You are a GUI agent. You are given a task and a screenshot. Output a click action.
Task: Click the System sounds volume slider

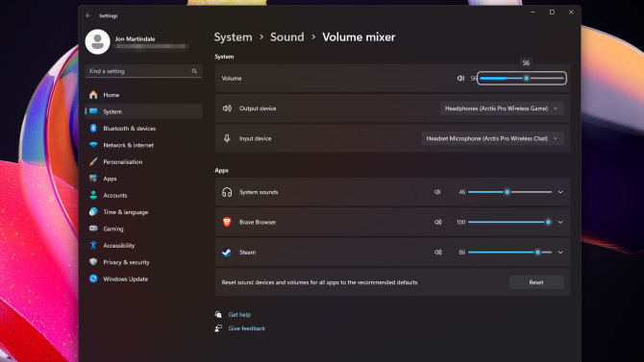(509, 192)
